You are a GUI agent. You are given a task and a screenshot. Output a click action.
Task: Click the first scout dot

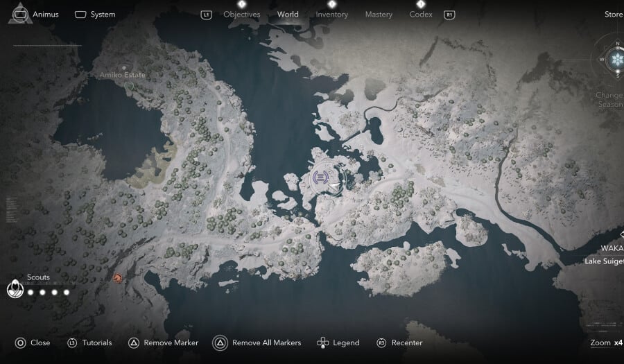click(31, 293)
